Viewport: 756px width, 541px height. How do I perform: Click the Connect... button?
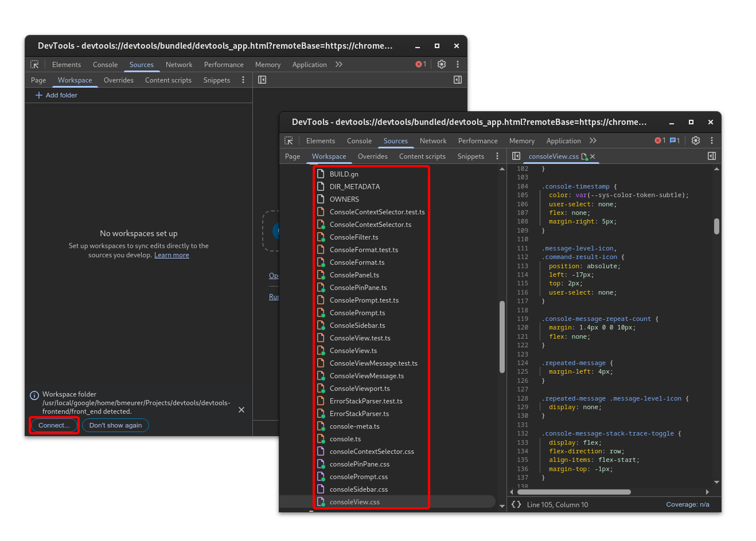coord(54,425)
